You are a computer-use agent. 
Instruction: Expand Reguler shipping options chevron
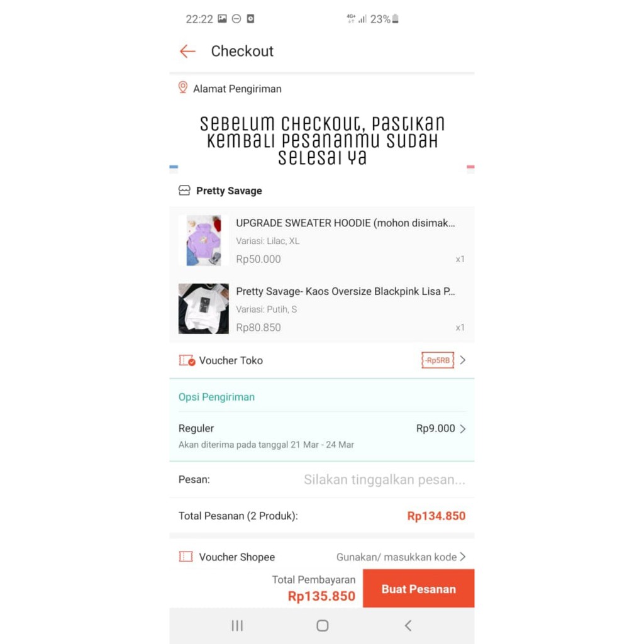point(463,429)
